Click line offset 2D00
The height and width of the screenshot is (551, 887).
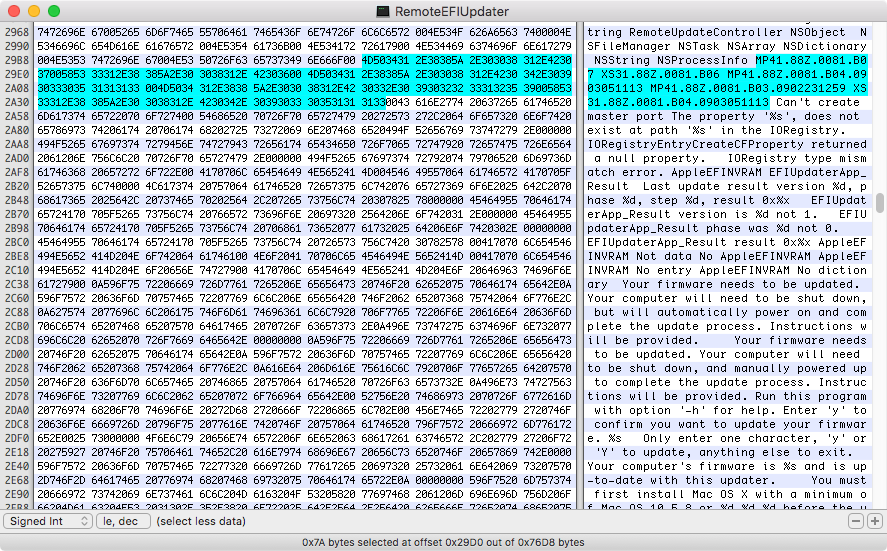tap(17, 354)
